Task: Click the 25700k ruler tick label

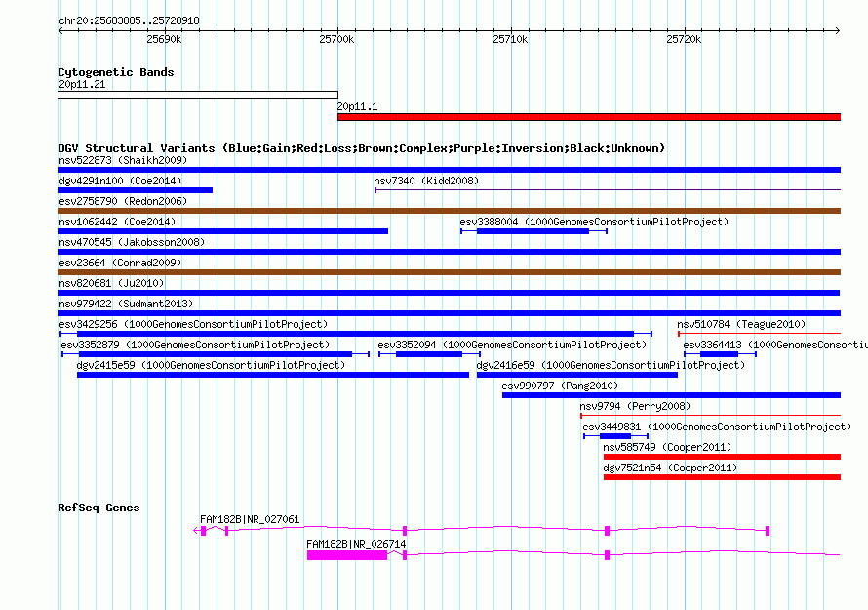Action: pos(336,39)
